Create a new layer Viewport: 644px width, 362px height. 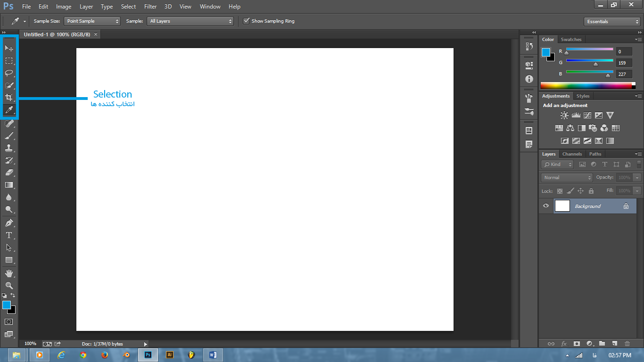pos(614,344)
